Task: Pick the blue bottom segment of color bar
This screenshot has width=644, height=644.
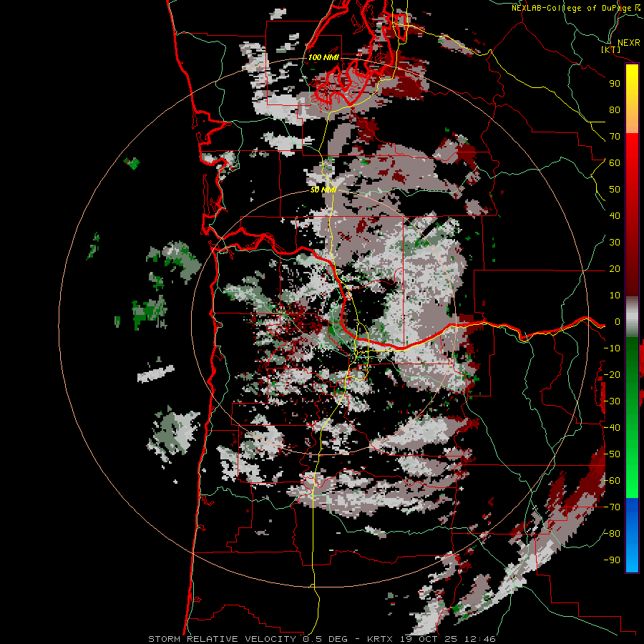Action: pyautogui.click(x=632, y=535)
